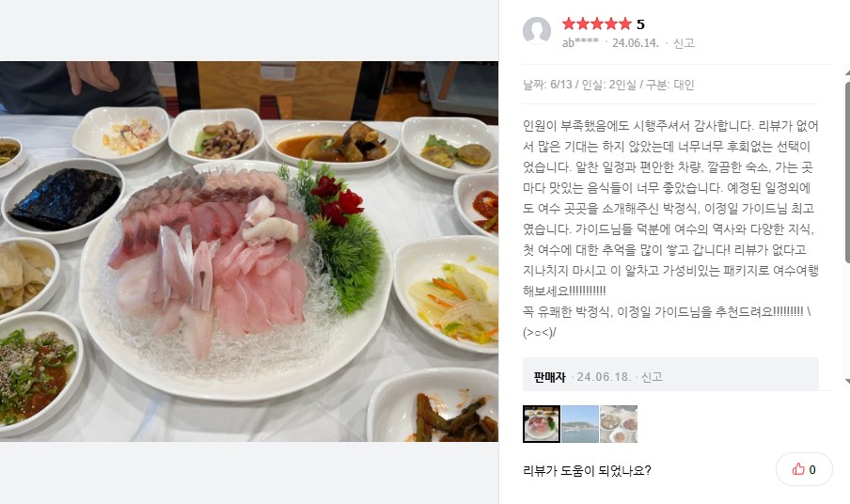Screen dimensions: 850x504
Task: Select the sashimi platter thumbnail
Action: pyautogui.click(x=542, y=424)
